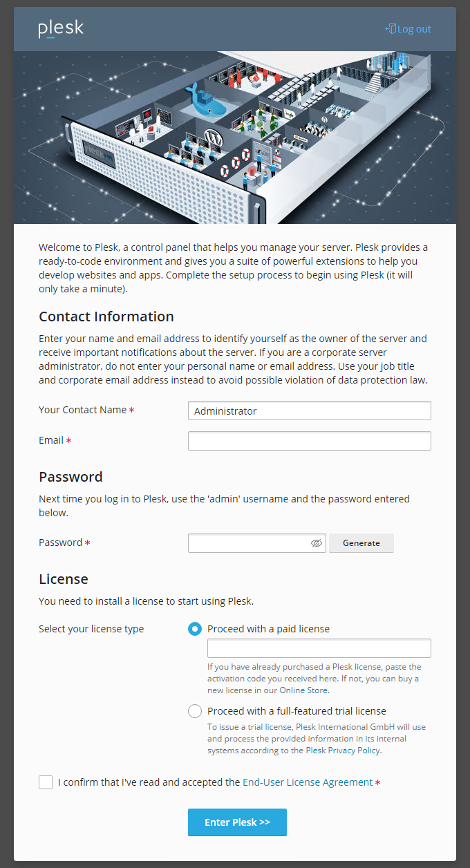
Task: Open the End-User License Agreement link
Action: coord(308,782)
